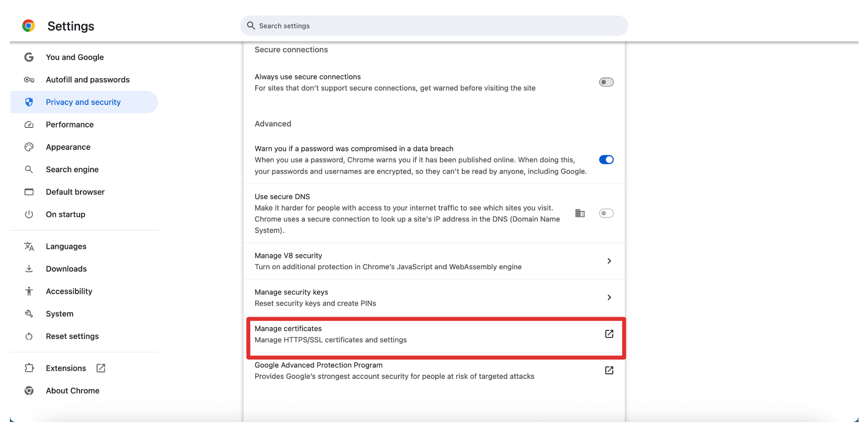Click the Appearance palette icon
This screenshot has width=868, height=432.
tap(29, 147)
